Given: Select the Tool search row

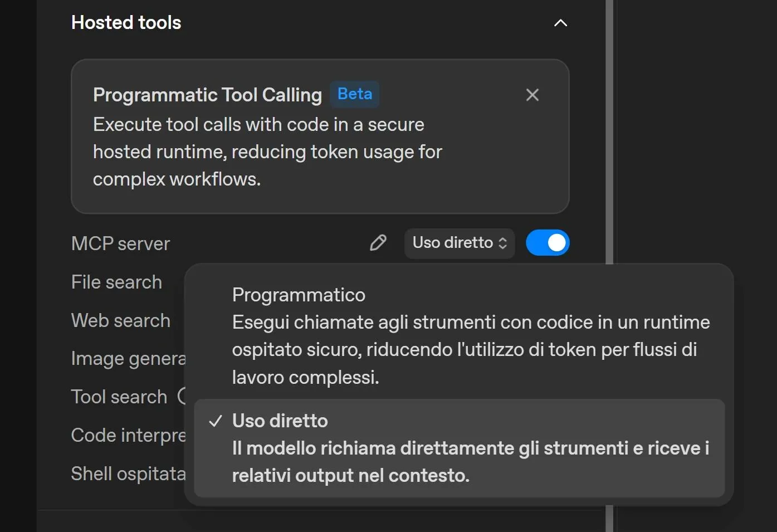Looking at the screenshot, I should click(x=119, y=397).
